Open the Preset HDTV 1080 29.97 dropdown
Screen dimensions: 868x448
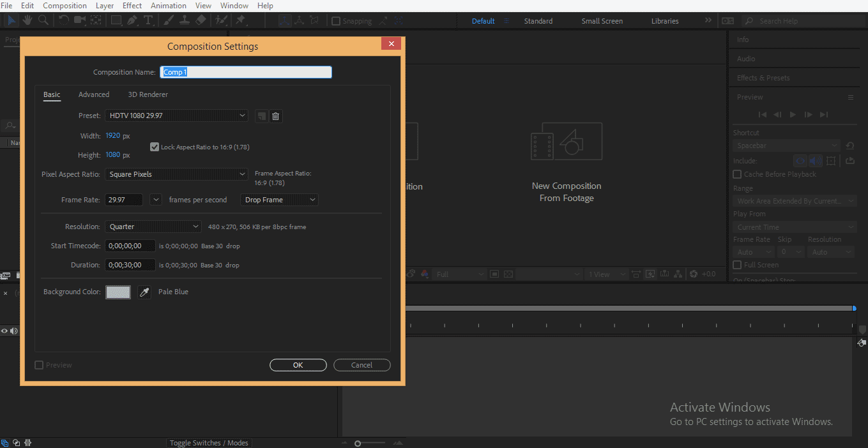pyautogui.click(x=176, y=116)
